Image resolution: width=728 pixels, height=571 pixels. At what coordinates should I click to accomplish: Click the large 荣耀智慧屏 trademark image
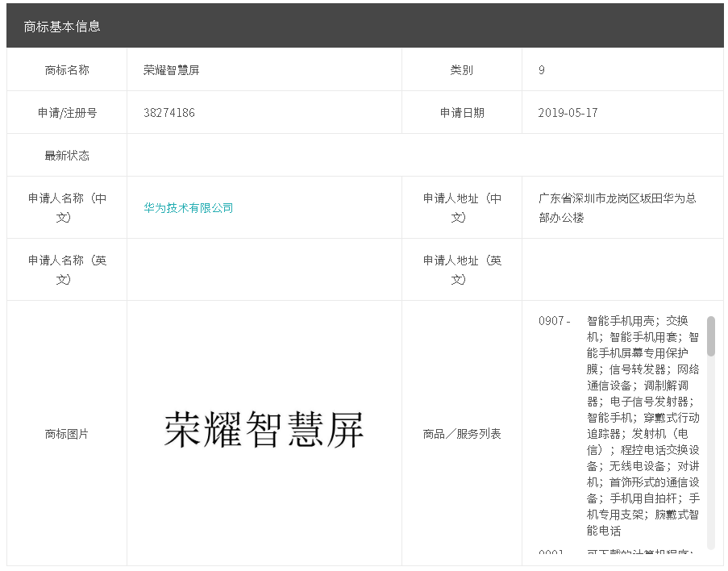[264, 430]
